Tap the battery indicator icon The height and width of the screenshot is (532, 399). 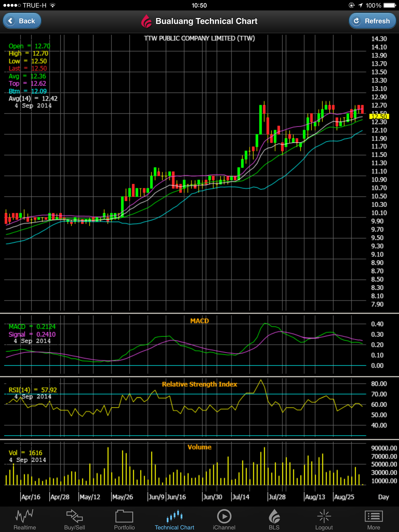390,5
